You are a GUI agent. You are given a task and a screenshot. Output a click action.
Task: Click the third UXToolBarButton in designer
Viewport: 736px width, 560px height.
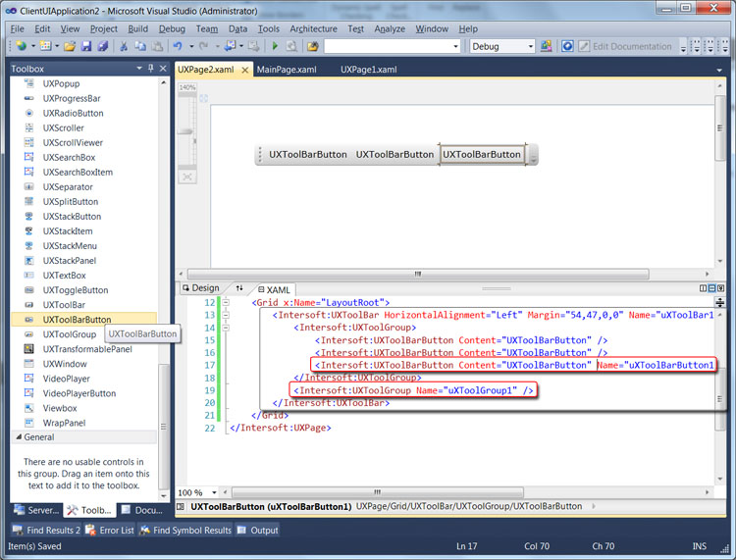[482, 155]
